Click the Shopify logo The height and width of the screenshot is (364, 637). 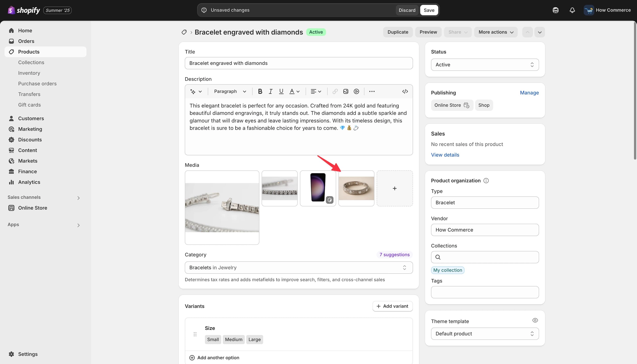pyautogui.click(x=24, y=10)
